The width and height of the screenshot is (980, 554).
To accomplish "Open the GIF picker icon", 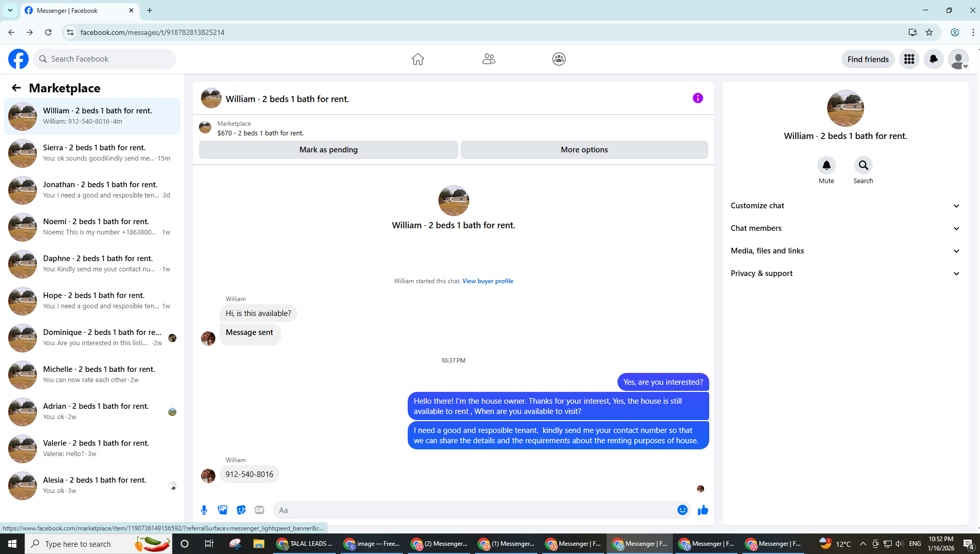I will (x=259, y=510).
